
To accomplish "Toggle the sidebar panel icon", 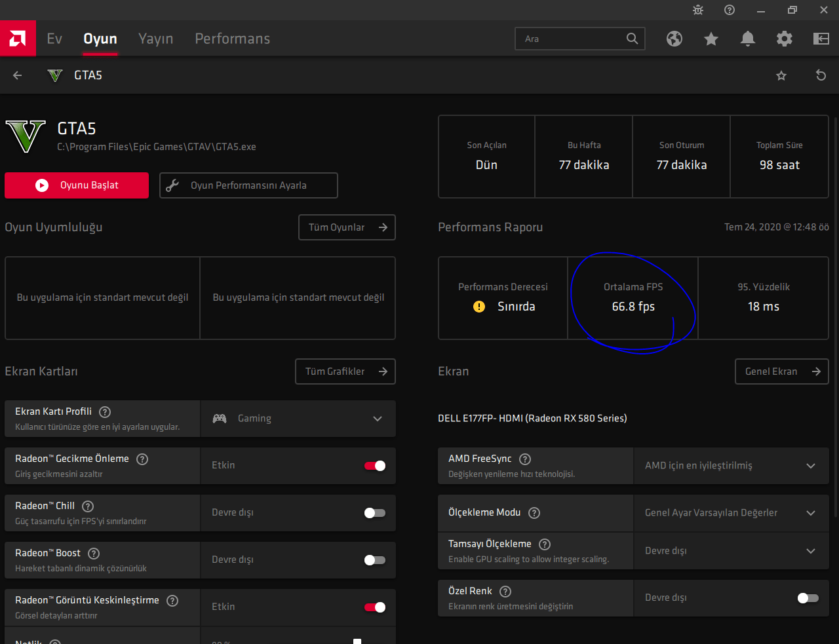I will pyautogui.click(x=821, y=39).
